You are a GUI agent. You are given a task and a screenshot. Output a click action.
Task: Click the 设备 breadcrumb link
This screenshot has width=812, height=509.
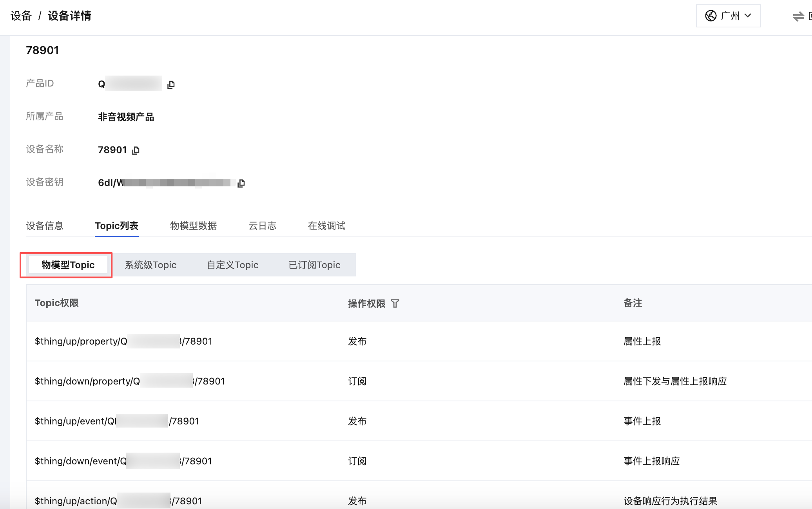[x=21, y=16]
